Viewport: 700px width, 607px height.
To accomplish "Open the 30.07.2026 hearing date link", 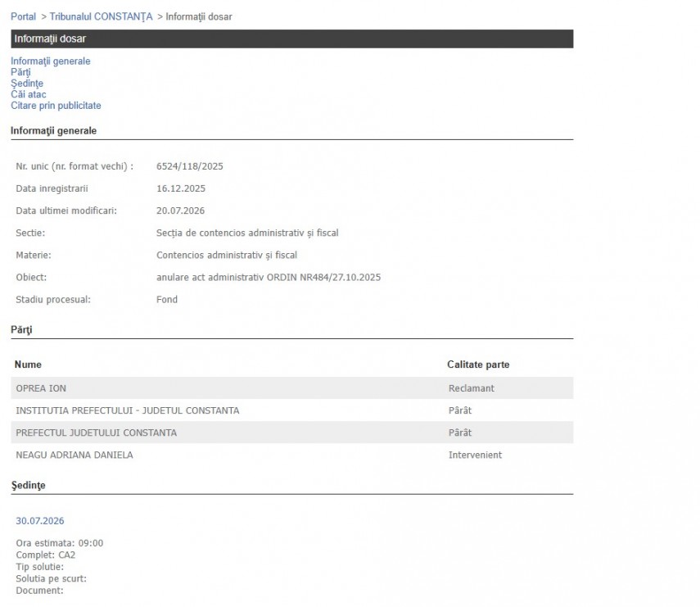I will 40,521.
